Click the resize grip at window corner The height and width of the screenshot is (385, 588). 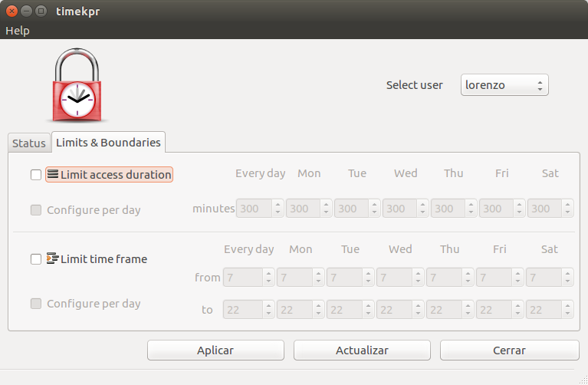pyautogui.click(x=583, y=380)
